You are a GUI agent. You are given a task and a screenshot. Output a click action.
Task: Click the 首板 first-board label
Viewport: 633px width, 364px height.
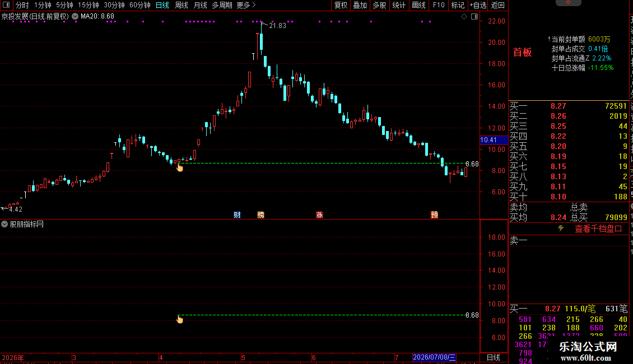523,52
